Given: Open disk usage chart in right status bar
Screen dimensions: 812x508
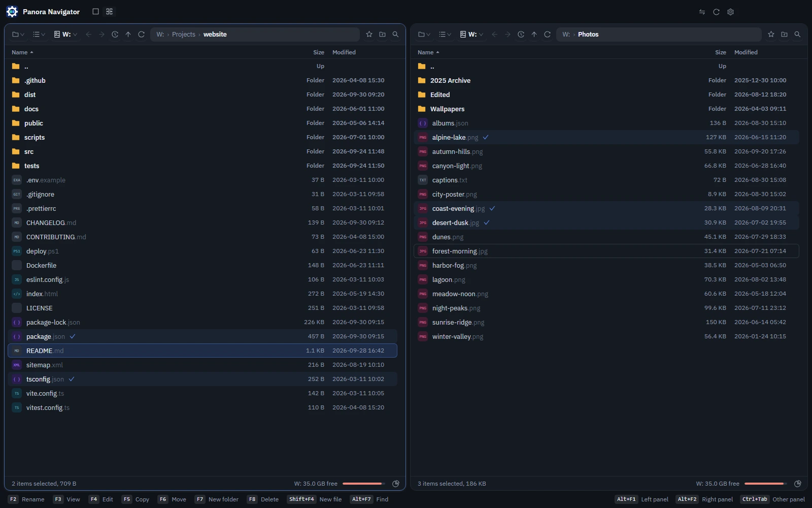Looking at the screenshot, I should click(x=798, y=484).
